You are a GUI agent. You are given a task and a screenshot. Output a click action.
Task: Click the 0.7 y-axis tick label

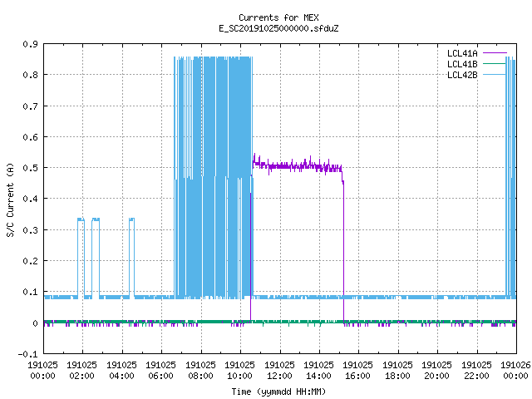coord(30,106)
